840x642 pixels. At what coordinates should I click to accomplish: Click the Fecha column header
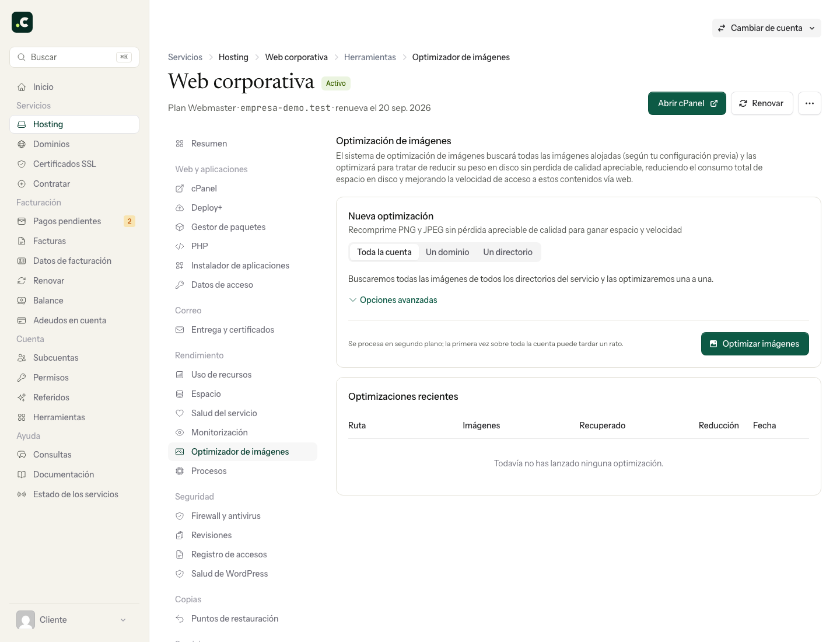pos(764,425)
